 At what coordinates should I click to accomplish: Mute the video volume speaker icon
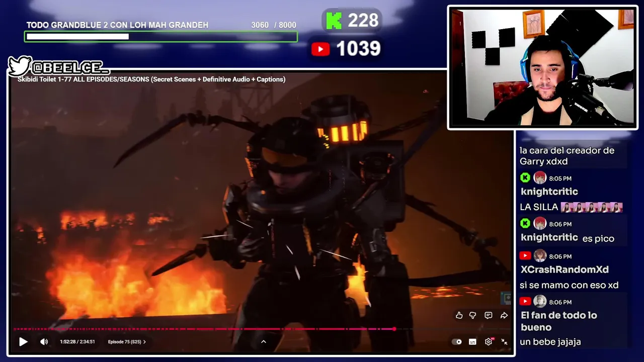(44, 342)
